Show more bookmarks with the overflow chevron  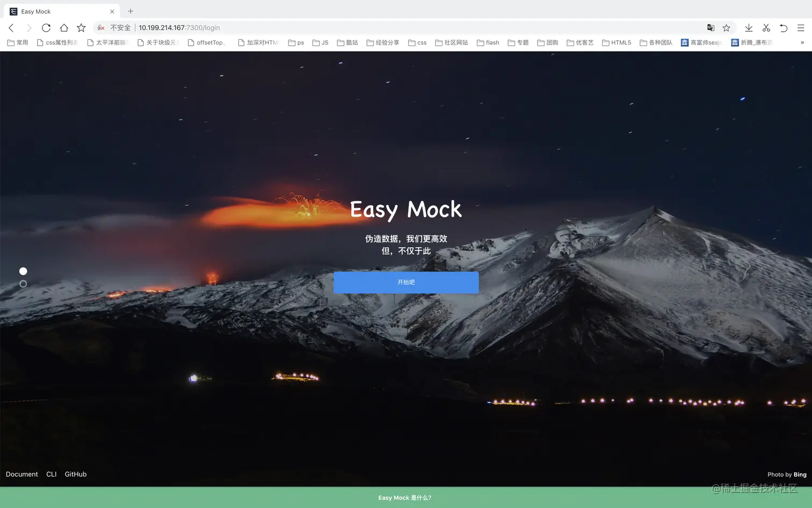[x=802, y=42]
